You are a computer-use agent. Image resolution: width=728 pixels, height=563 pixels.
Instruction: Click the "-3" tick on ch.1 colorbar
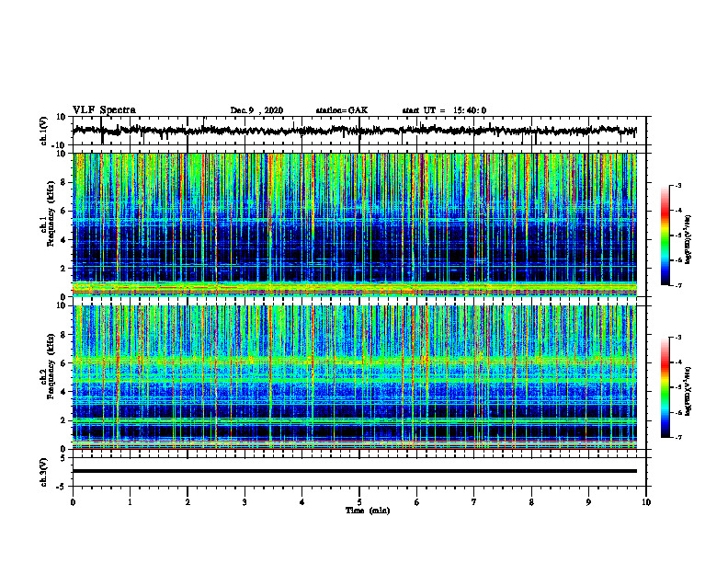(x=678, y=185)
